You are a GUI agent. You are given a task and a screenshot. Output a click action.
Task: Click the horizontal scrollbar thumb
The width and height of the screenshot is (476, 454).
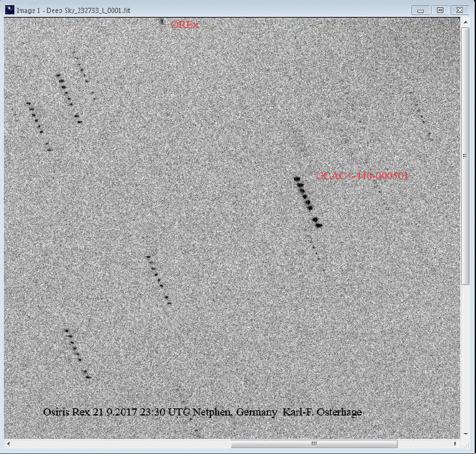(314, 444)
